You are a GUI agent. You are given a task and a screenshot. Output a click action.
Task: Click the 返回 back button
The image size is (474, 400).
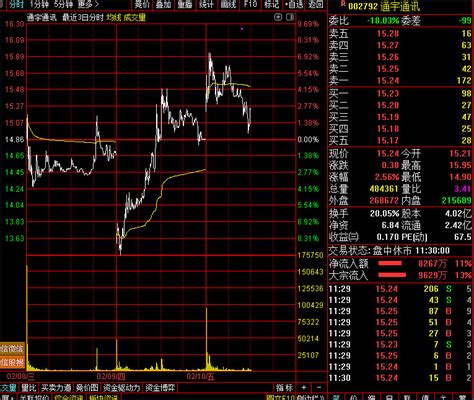click(315, 4)
